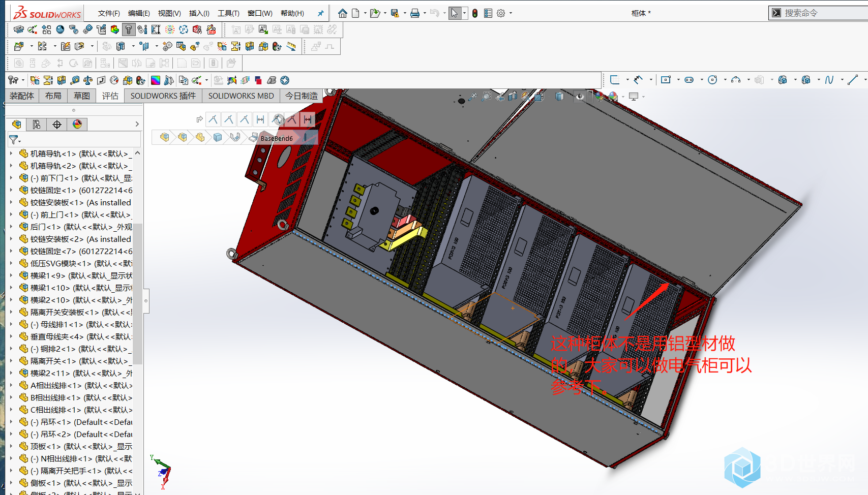Click the Rebuild traffic light icon
868x495 pixels.
pos(474,13)
